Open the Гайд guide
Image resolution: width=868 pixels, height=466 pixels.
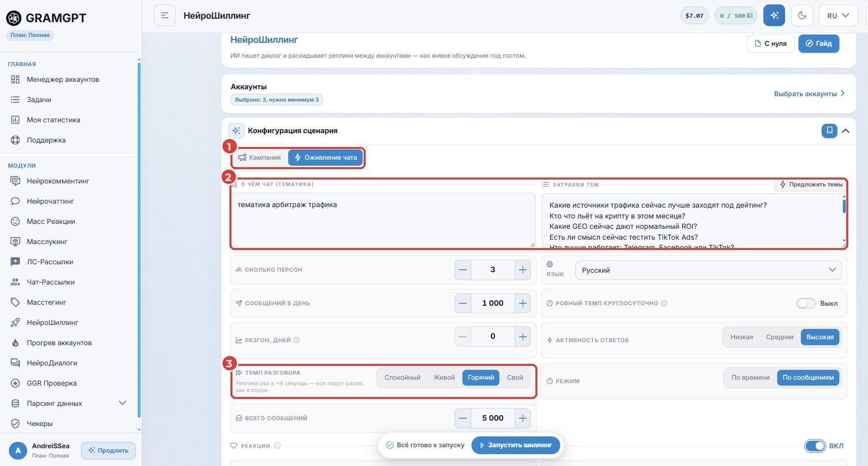pos(819,43)
